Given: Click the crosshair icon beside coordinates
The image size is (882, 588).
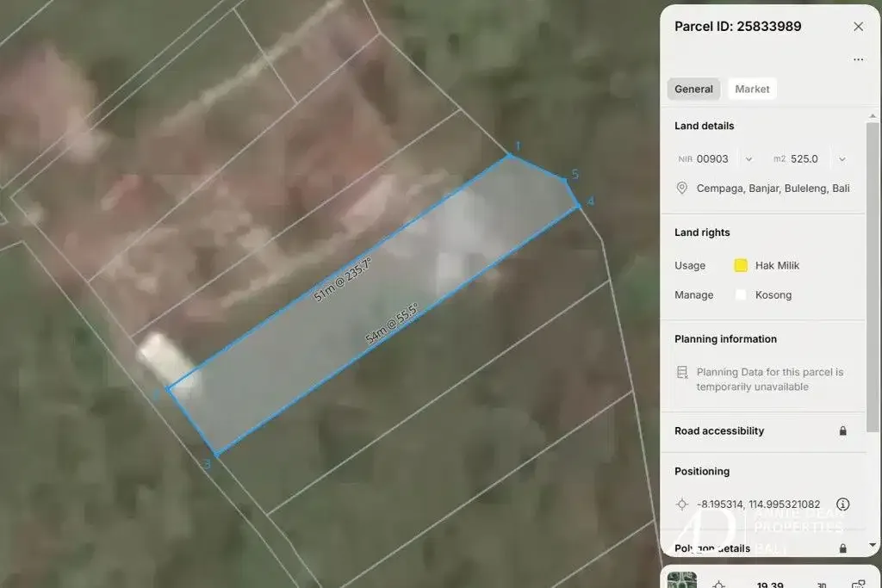Looking at the screenshot, I should (682, 504).
